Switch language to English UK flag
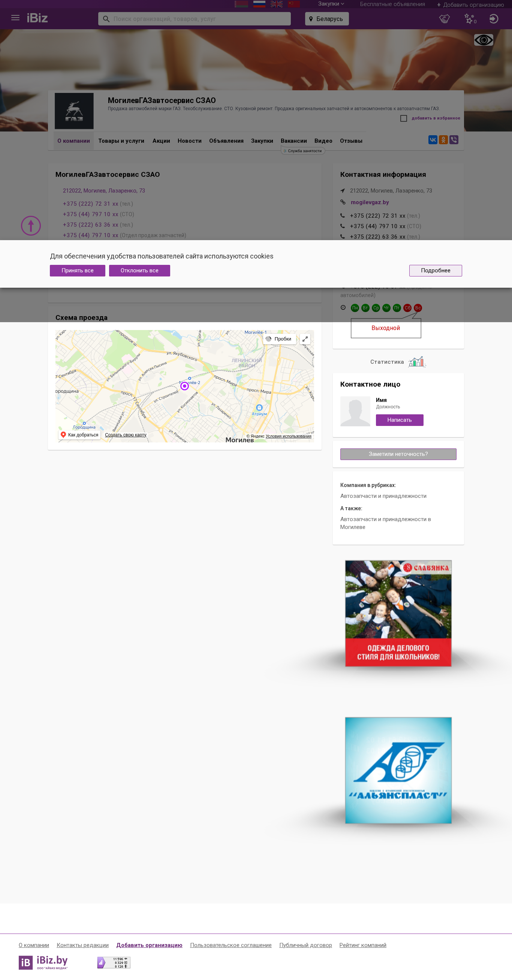Viewport: 512px width, 980px height. (276, 4)
